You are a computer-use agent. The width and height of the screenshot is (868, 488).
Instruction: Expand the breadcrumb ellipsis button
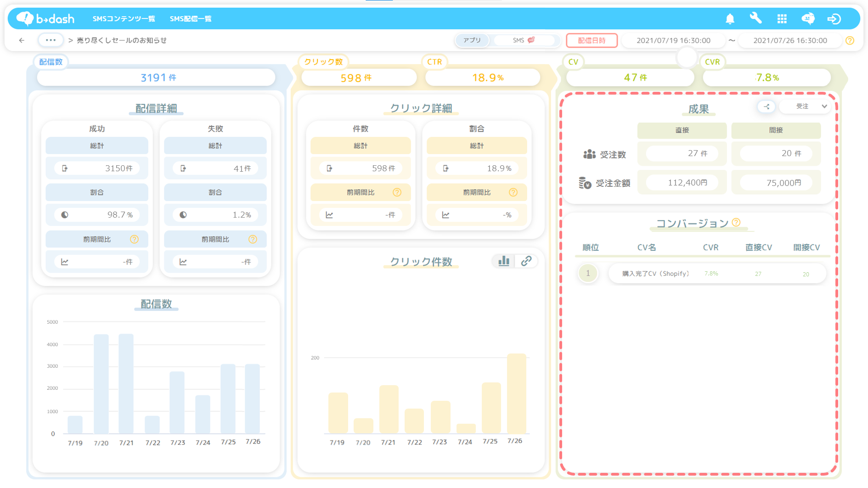point(51,40)
